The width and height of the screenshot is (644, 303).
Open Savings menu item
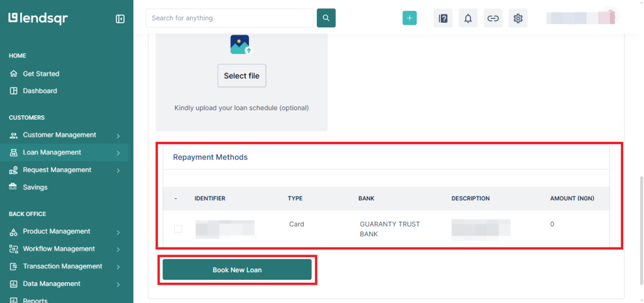pos(35,187)
